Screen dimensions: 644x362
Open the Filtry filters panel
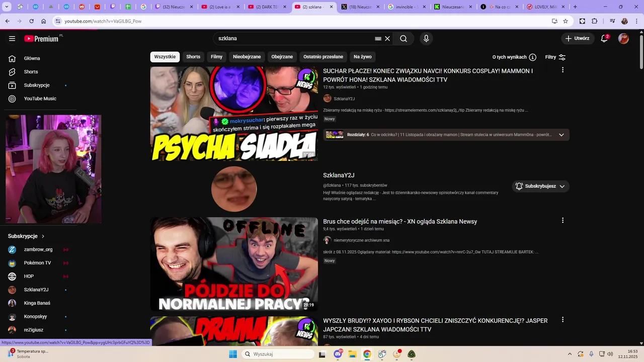coord(555,57)
